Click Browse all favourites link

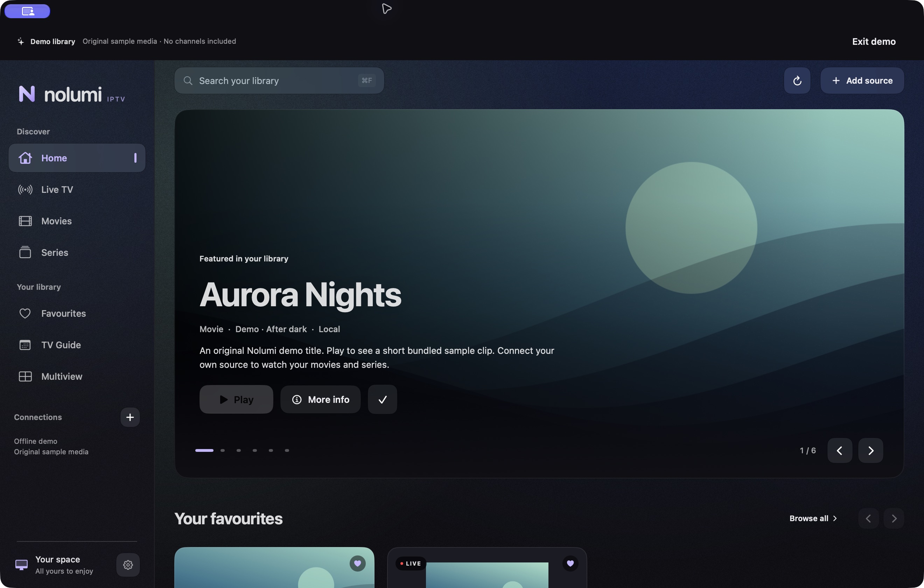pyautogui.click(x=813, y=518)
